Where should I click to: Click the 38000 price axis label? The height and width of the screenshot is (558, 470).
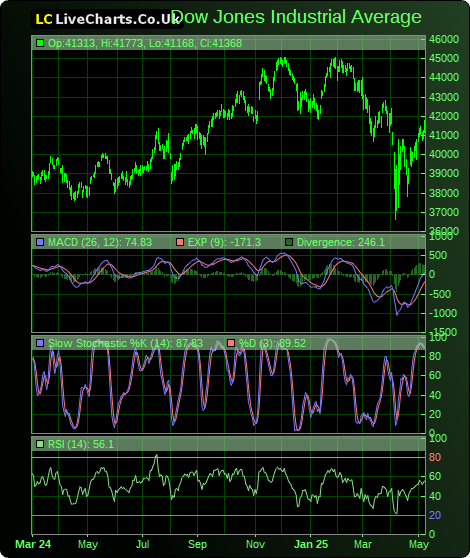pos(444,193)
